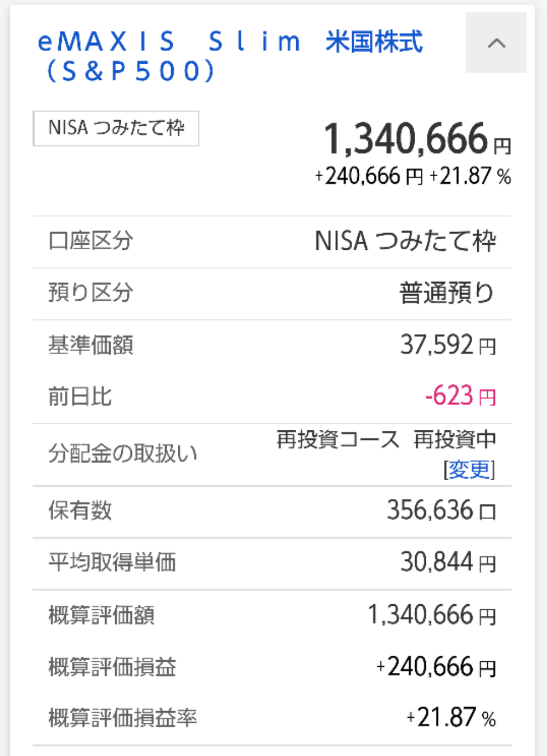Click the 普通預り value
Image resolution: width=547 pixels, height=756 pixels.
[x=446, y=293]
